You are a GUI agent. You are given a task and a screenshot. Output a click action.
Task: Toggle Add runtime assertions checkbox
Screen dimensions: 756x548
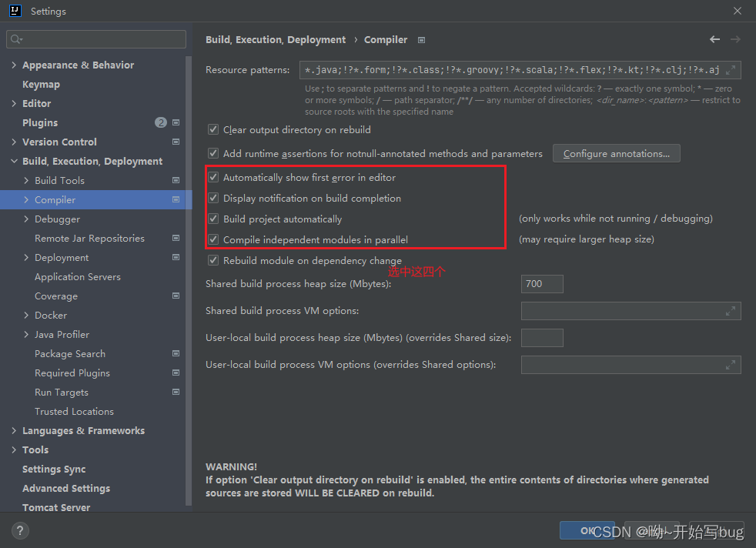click(x=213, y=153)
